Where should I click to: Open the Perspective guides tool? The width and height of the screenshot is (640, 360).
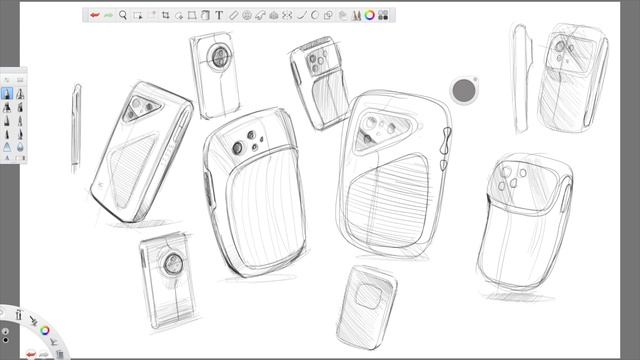pyautogui.click(x=273, y=16)
